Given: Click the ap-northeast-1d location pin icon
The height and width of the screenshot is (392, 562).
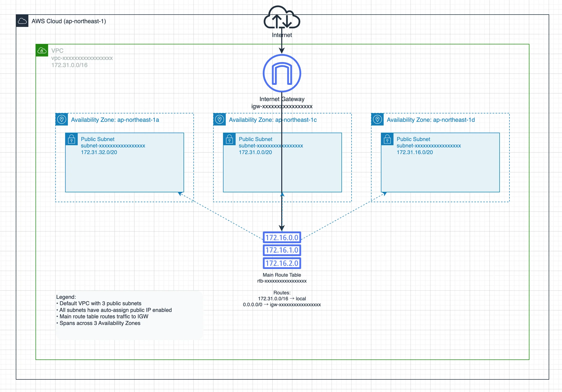Looking at the screenshot, I should tap(377, 119).
